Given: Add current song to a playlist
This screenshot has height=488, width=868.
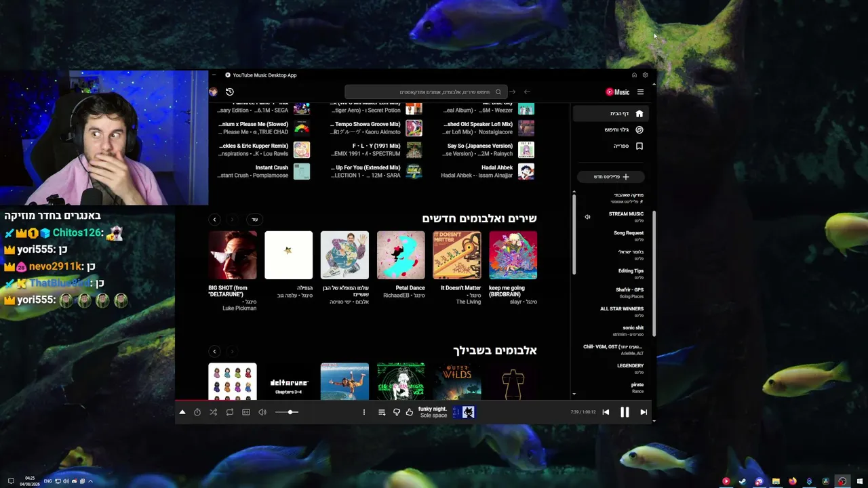Looking at the screenshot, I should pyautogui.click(x=382, y=412).
